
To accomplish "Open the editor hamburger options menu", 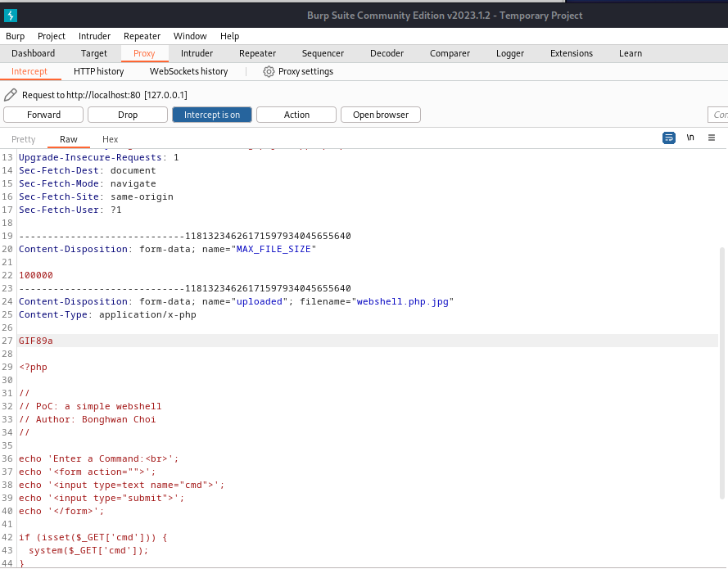I will pos(712,138).
